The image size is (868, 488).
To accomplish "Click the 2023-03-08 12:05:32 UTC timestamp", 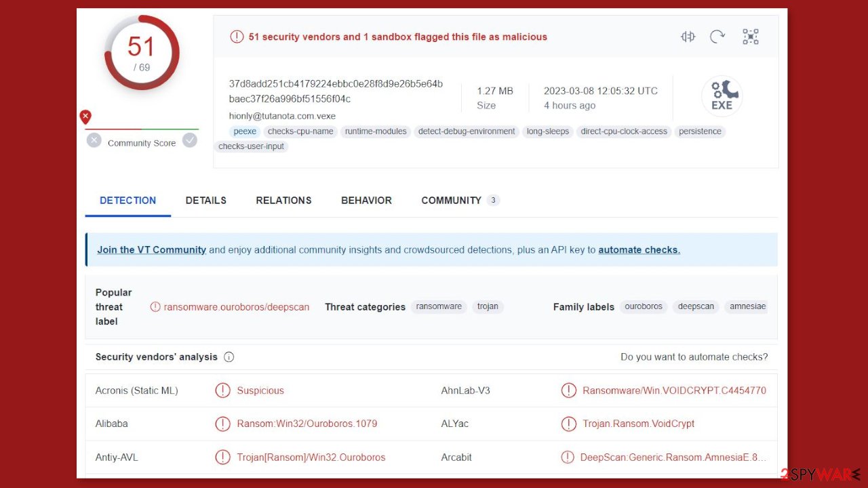I will [601, 91].
